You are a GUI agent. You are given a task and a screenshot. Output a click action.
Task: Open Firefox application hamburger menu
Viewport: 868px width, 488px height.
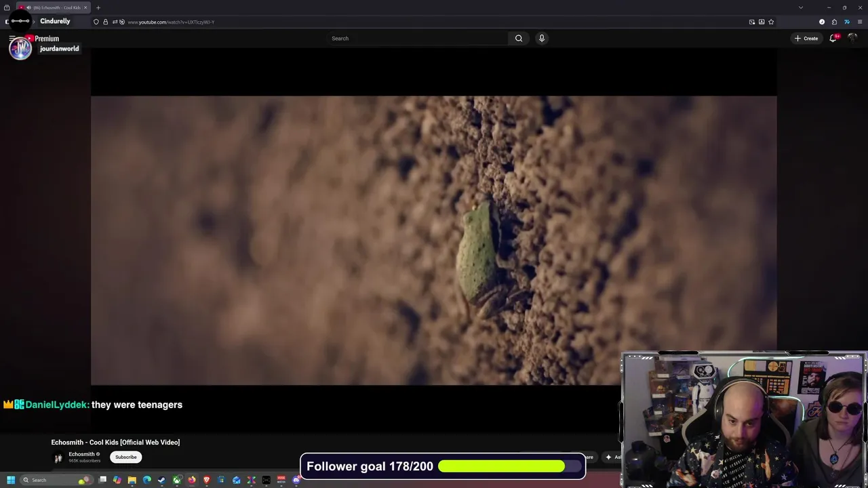click(x=860, y=22)
